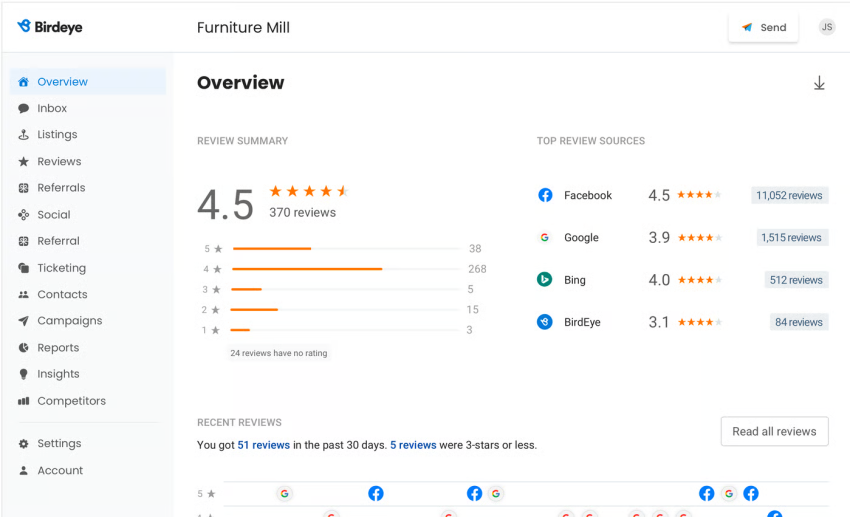Click the Referrals sidebar icon
The height and width of the screenshot is (517, 850).
pos(23,188)
